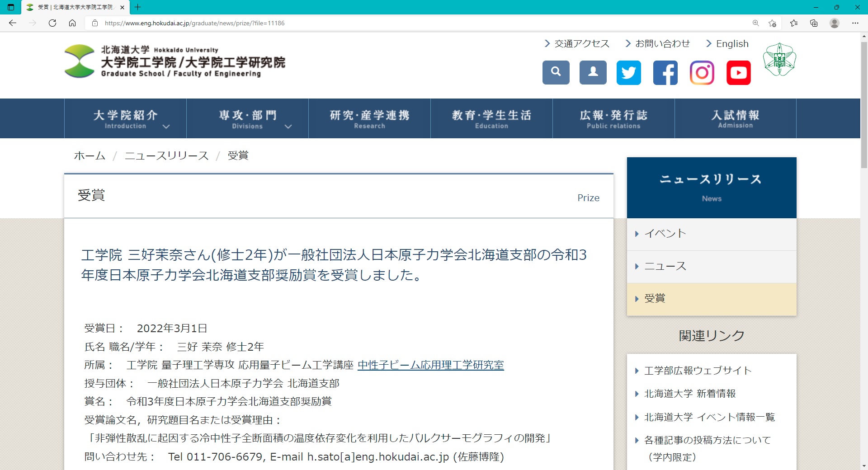Click the contact line with Tel 011-706-6679
The height and width of the screenshot is (470, 868).
294,456
